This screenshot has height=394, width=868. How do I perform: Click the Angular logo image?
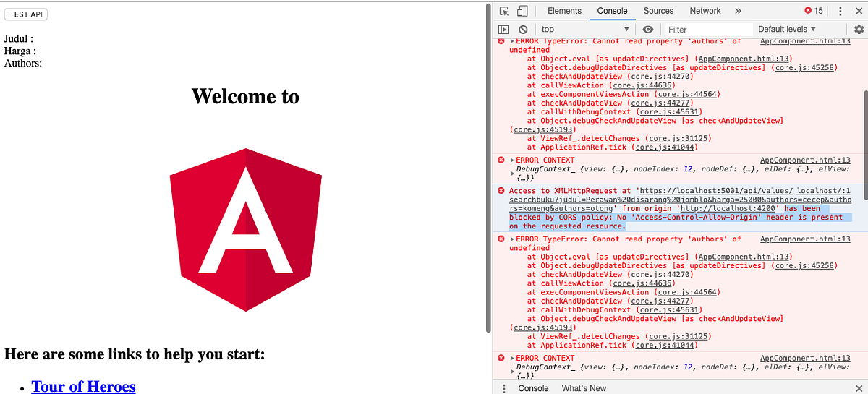246,229
